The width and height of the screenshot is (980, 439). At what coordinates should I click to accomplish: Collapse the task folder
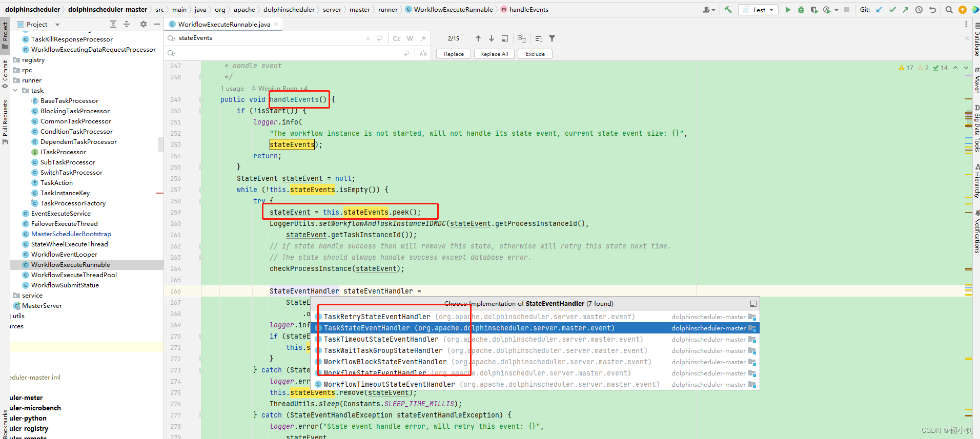pyautogui.click(x=15, y=91)
